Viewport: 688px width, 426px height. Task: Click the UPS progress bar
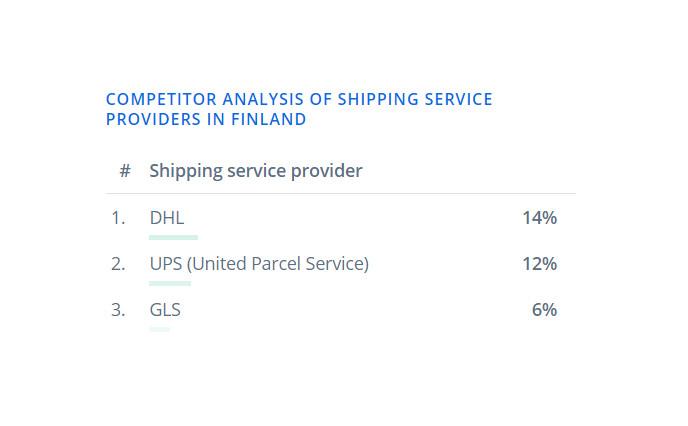point(170,283)
